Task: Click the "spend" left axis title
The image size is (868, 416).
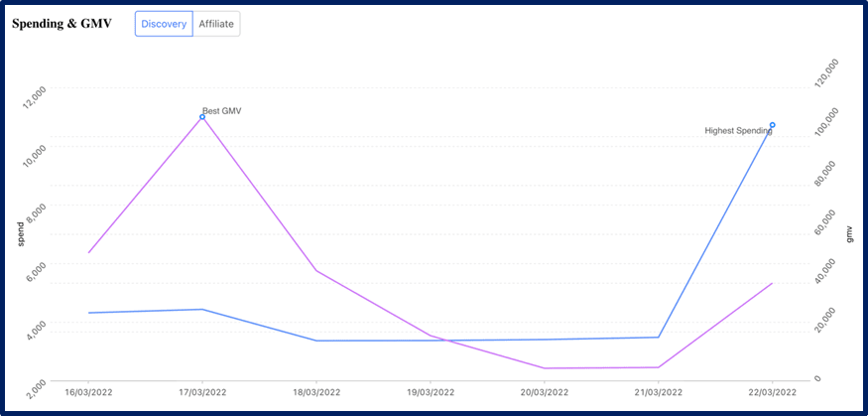Action: (x=21, y=233)
